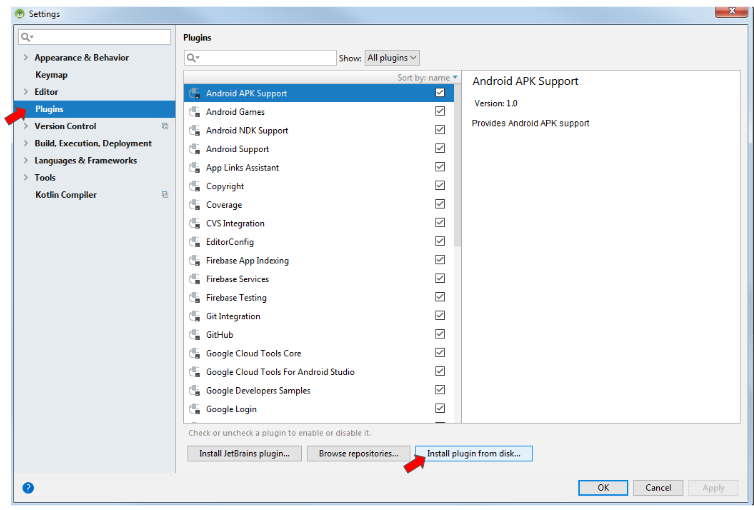The height and width of the screenshot is (510, 754).
Task: Click Install plugin from disk button
Action: click(474, 453)
